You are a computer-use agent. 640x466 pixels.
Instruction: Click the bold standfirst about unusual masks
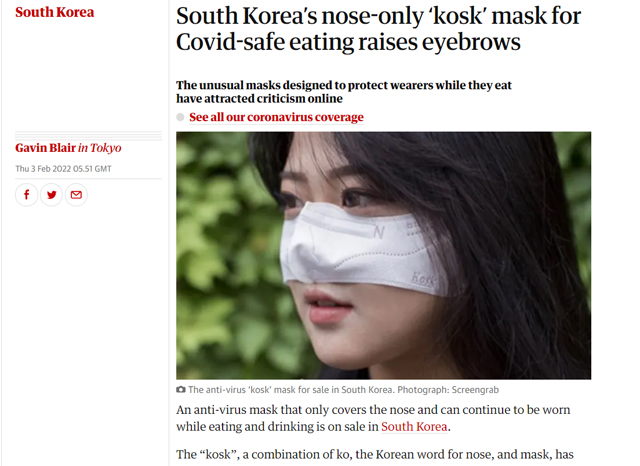[x=344, y=92]
